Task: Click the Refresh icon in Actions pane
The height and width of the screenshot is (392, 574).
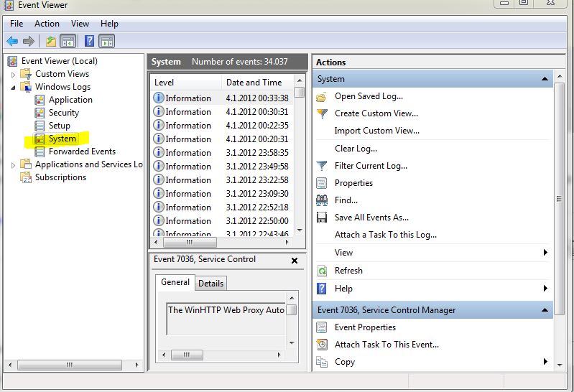Action: pyautogui.click(x=322, y=271)
